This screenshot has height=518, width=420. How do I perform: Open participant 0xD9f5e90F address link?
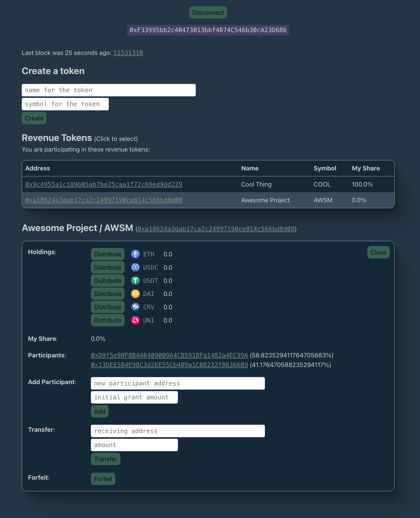[169, 355]
